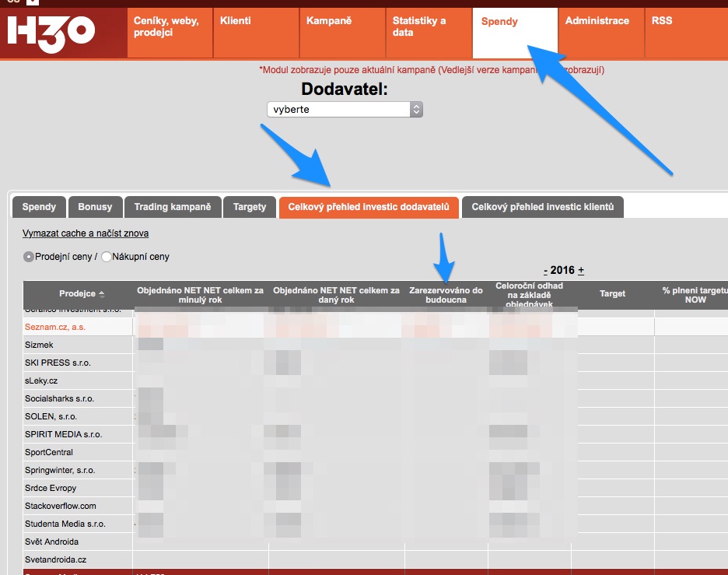Switch to the Bonusy tab

coord(95,207)
